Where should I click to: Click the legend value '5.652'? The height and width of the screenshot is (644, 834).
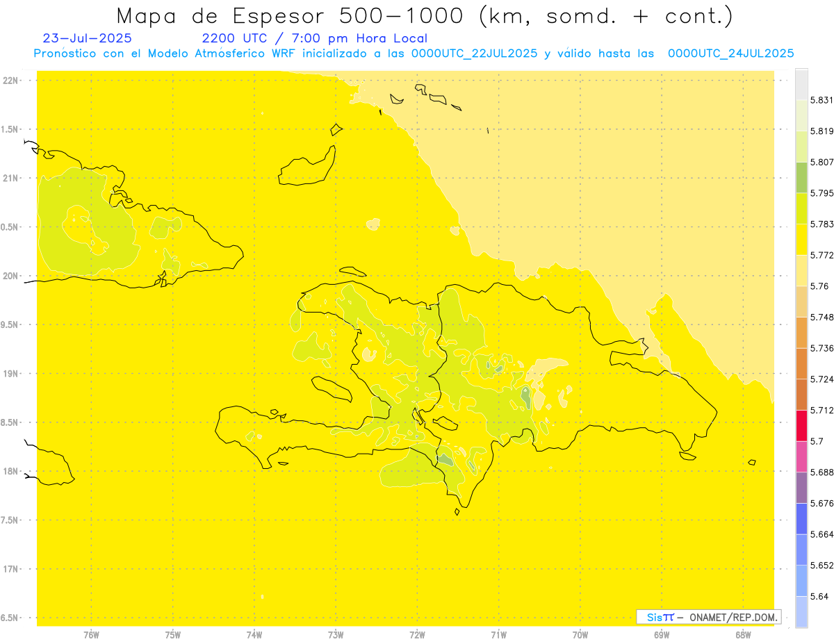(x=822, y=565)
